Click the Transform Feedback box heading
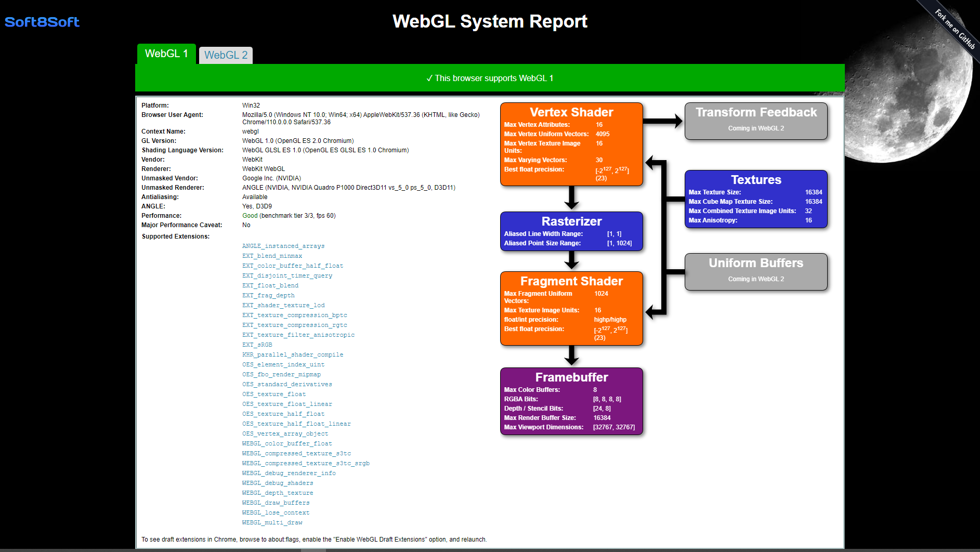Viewport: 980px width, 552px height. coord(756,112)
